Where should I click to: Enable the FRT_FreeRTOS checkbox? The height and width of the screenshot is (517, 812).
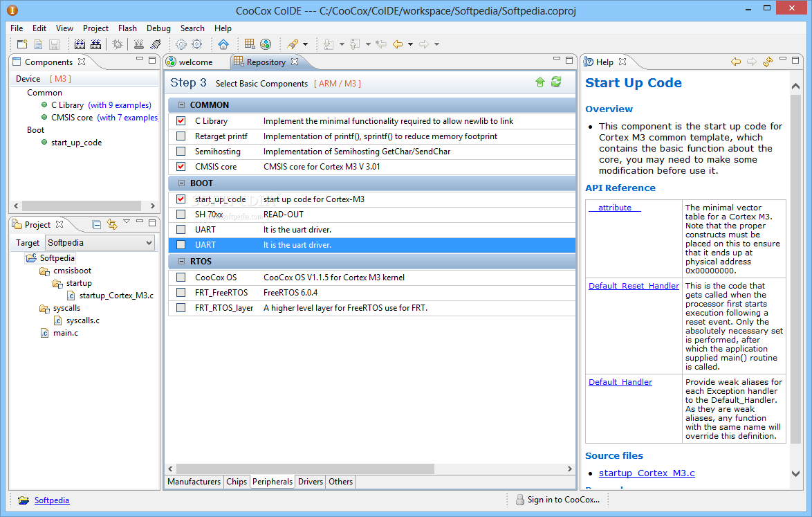tap(181, 292)
